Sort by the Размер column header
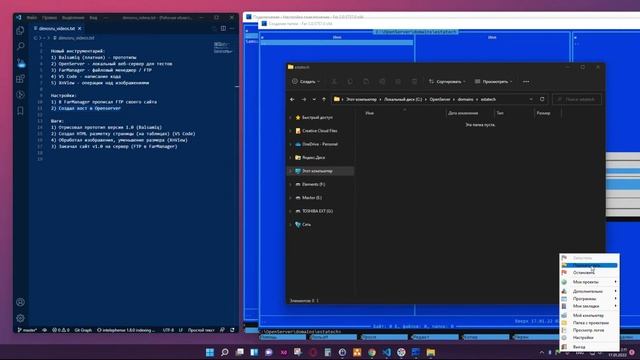This screenshot has width=640, height=360. [543, 113]
